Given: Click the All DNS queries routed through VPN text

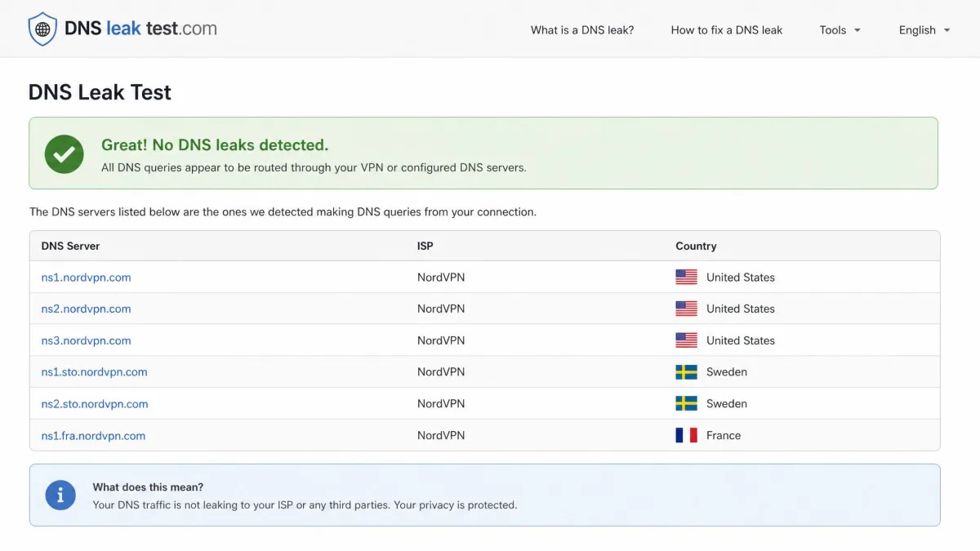Looking at the screenshot, I should point(314,167).
